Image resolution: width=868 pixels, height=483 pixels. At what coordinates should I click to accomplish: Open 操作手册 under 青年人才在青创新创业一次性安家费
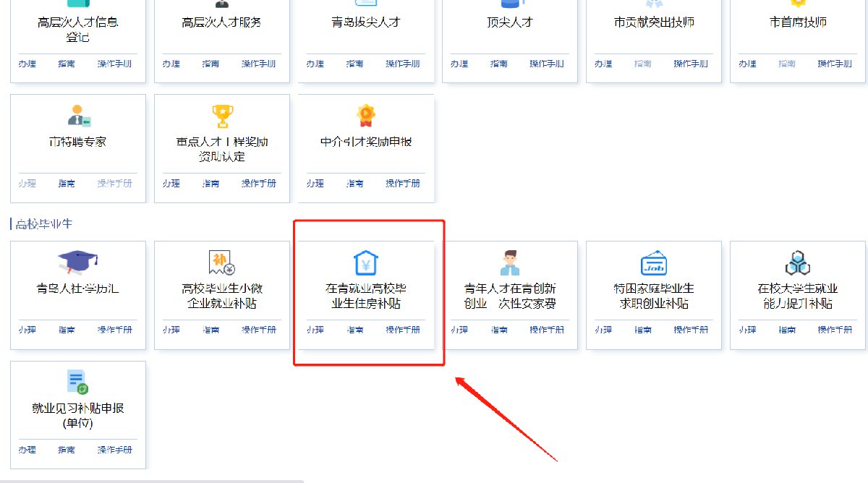point(547,330)
